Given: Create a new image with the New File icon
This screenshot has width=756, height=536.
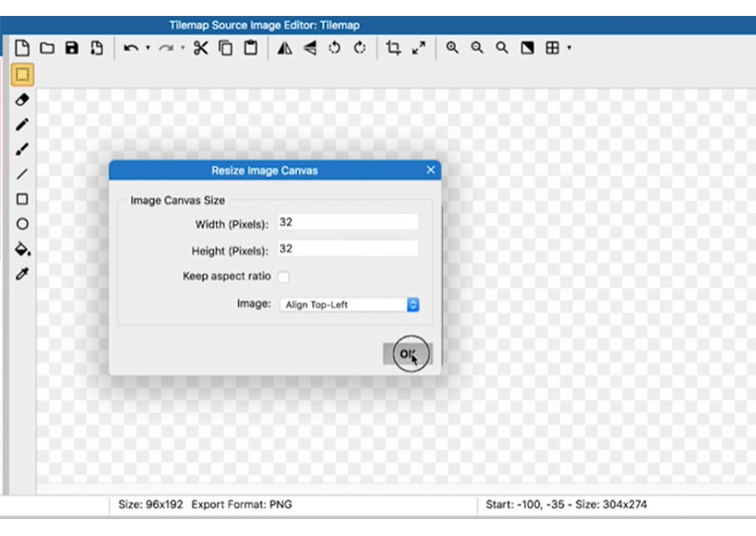Looking at the screenshot, I should pos(22,49).
